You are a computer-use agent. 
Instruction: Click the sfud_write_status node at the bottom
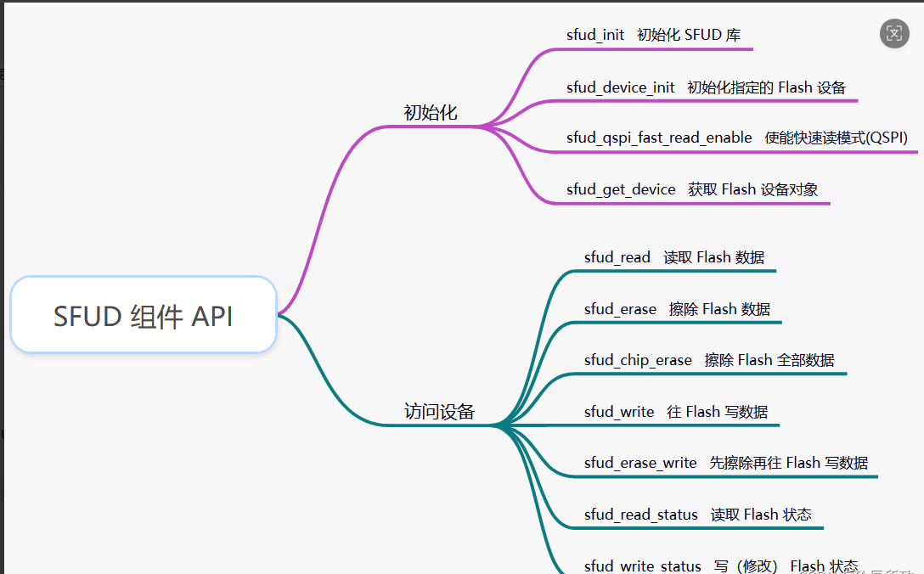point(721,566)
